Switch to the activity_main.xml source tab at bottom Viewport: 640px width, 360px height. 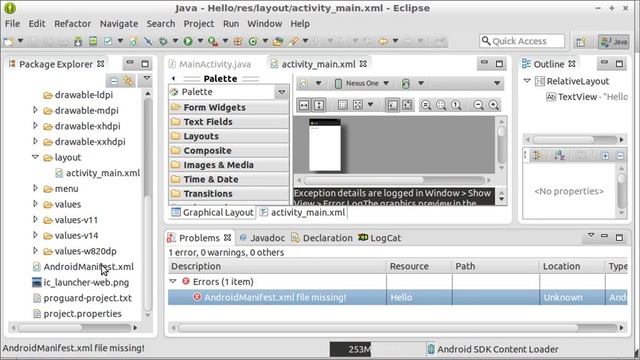(x=302, y=212)
